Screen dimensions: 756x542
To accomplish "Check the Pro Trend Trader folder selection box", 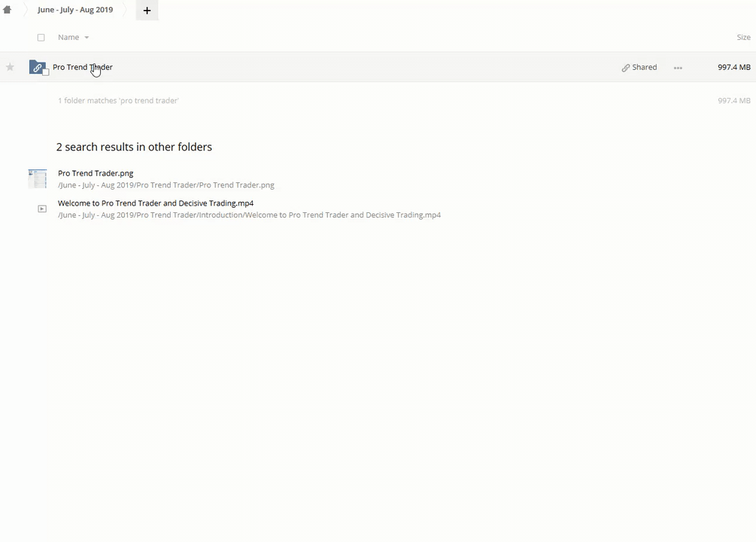I will [46, 72].
